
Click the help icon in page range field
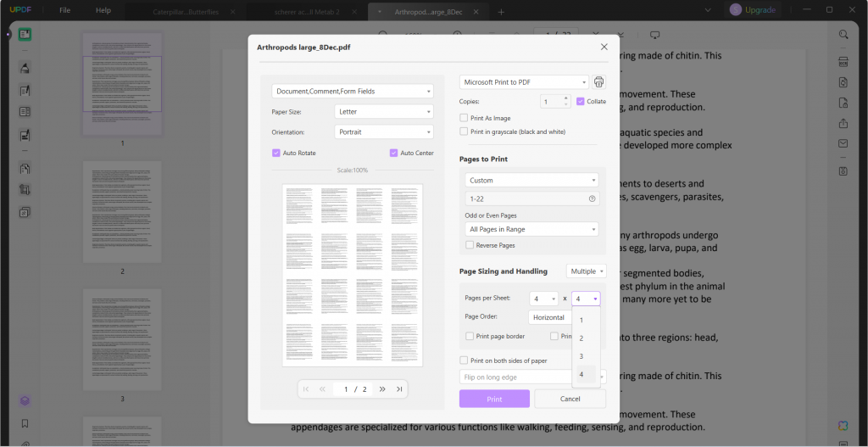592,198
